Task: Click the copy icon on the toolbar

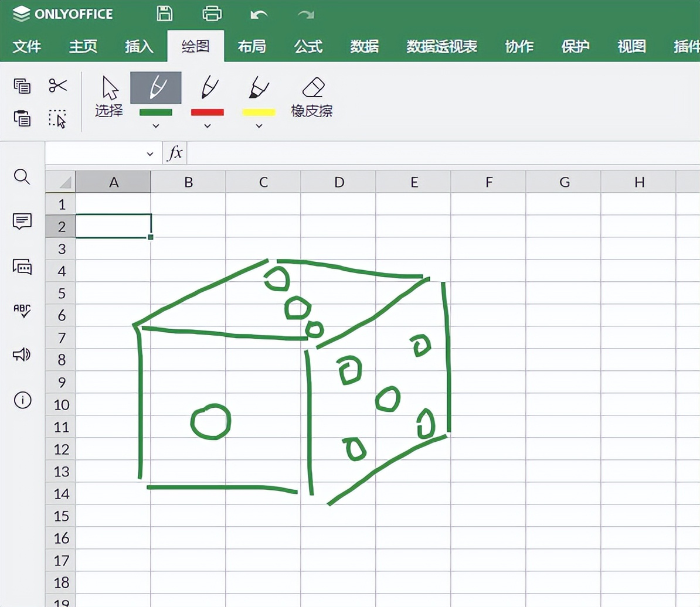Action: tap(22, 86)
